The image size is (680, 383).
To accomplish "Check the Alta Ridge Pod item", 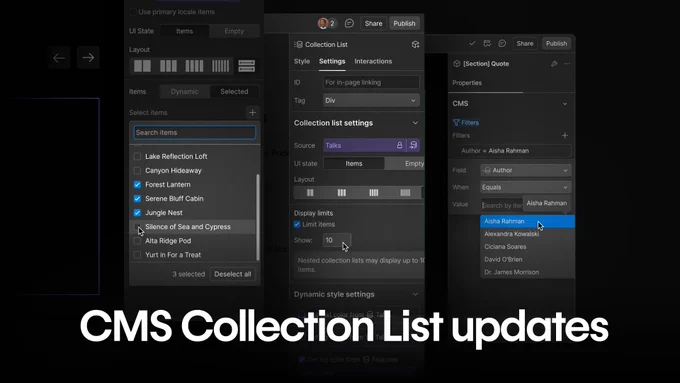I will [137, 241].
